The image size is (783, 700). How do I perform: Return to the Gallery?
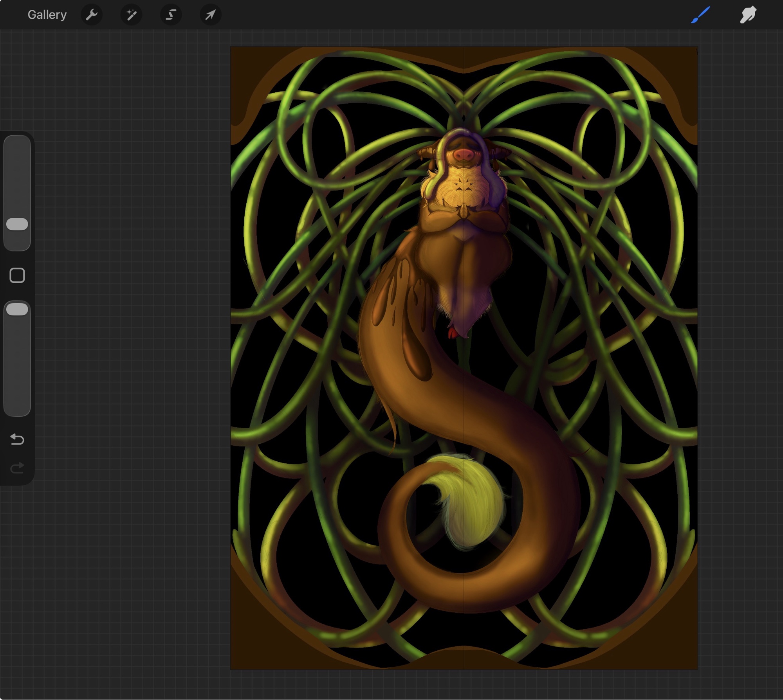click(47, 15)
